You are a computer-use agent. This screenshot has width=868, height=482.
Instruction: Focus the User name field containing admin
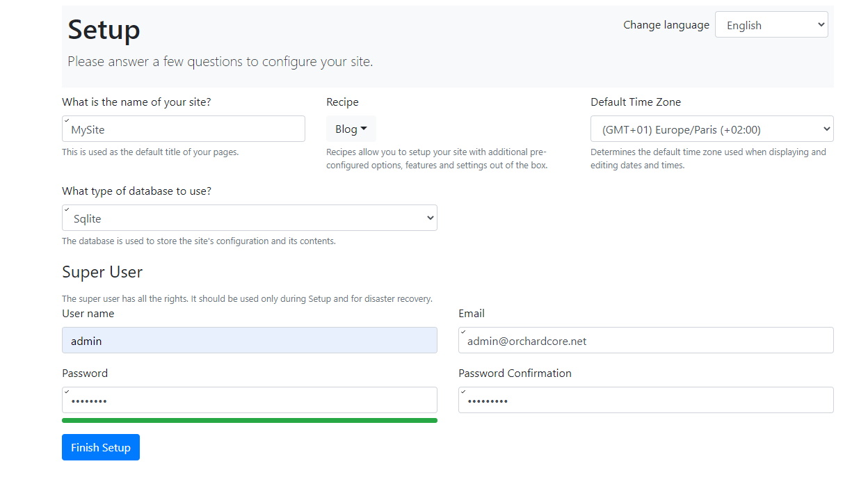[x=250, y=341]
